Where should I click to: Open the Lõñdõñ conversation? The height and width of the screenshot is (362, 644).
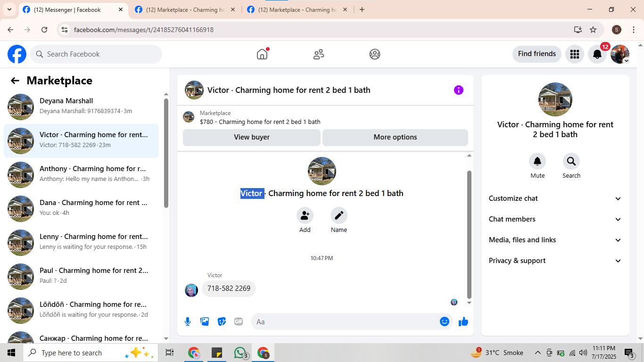click(81, 311)
